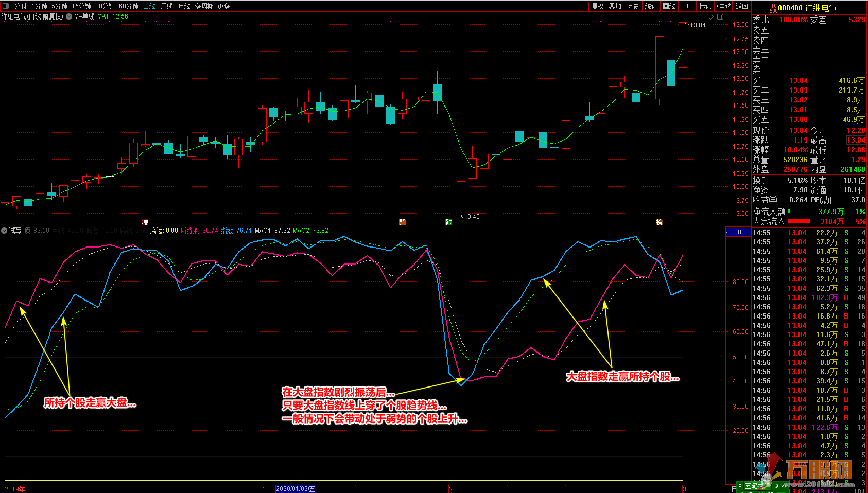
Task: Click stock title 000400 许继电气
Action: pos(807,8)
